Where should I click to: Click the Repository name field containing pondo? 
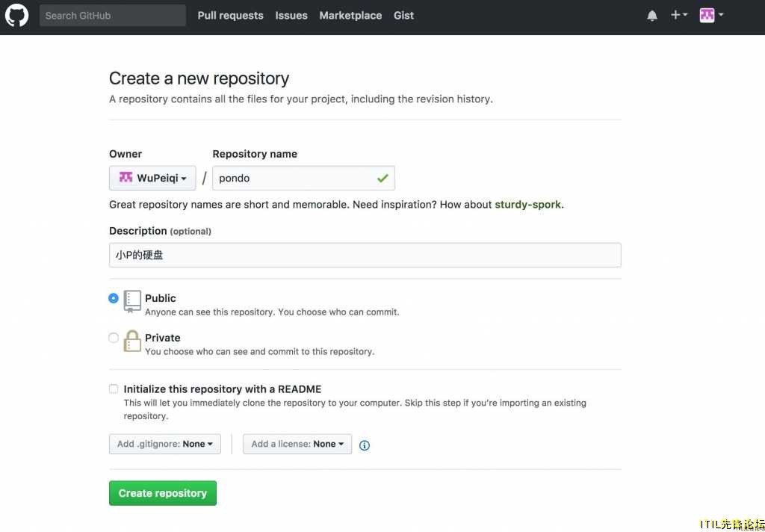click(303, 178)
